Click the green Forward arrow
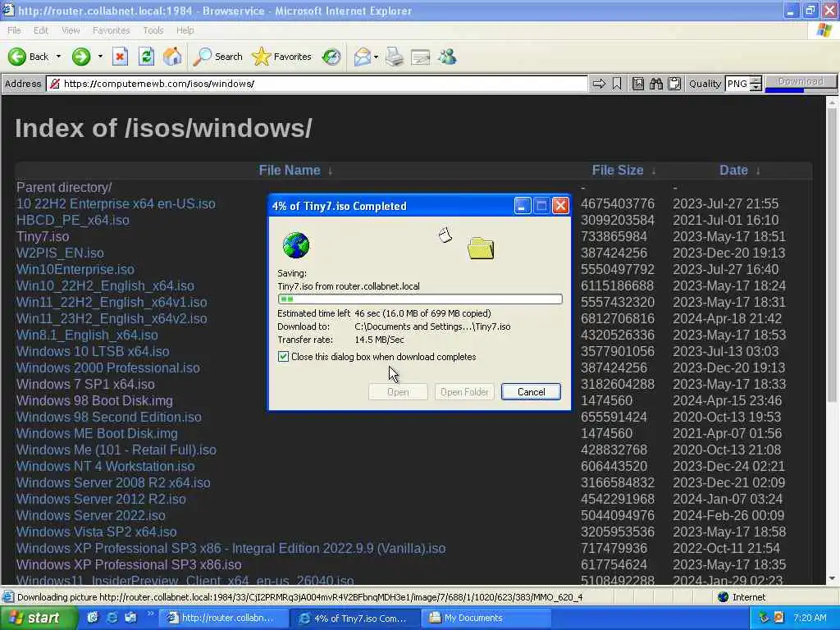 81,57
